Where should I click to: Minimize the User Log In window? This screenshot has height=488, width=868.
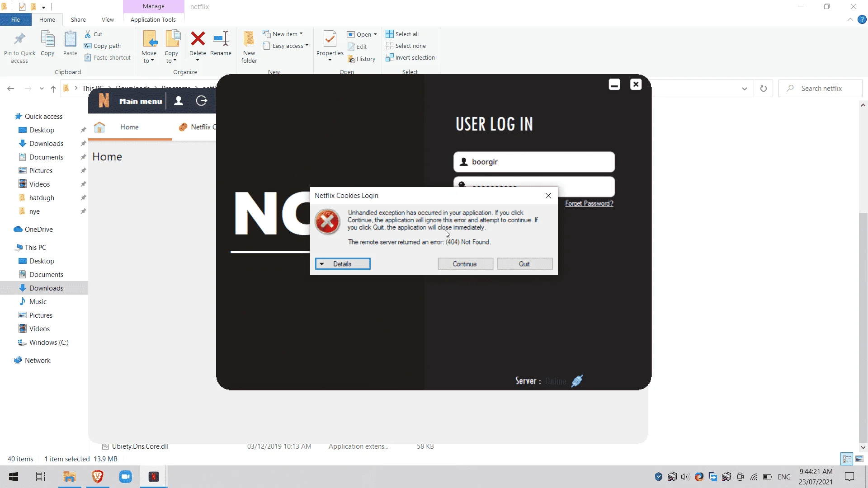coord(614,84)
